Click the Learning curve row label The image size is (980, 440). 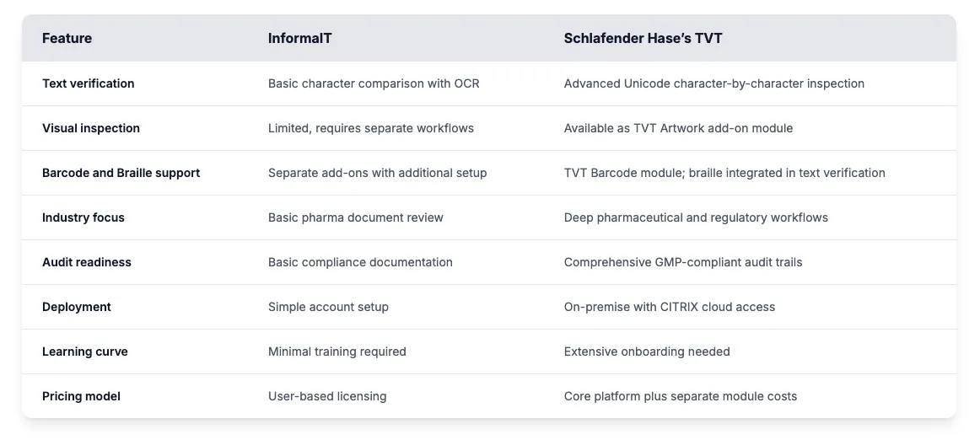85,351
